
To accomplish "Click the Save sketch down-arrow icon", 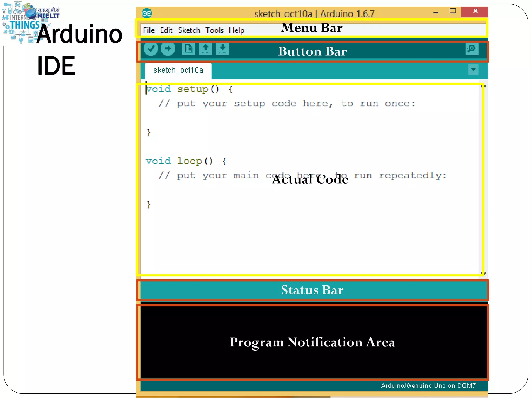I will [x=223, y=49].
